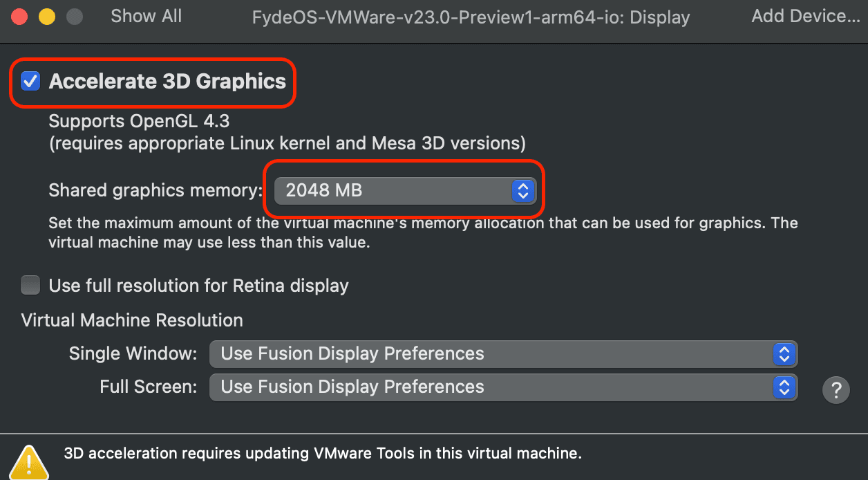Open the Single Window resolution dropdown
The height and width of the screenshot is (480, 868).
(503, 353)
